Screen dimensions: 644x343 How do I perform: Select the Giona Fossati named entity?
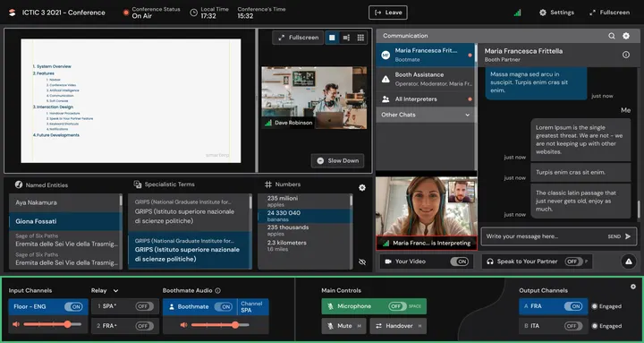(64, 221)
